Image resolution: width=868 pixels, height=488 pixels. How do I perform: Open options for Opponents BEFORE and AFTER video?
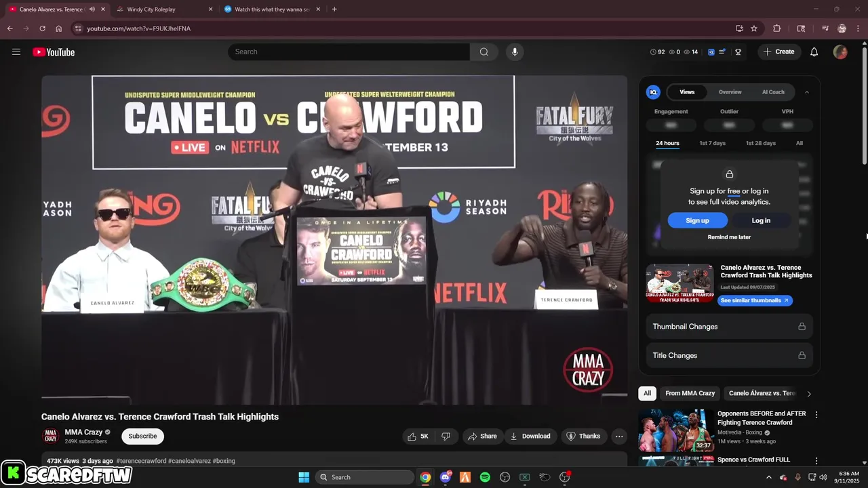click(816, 414)
